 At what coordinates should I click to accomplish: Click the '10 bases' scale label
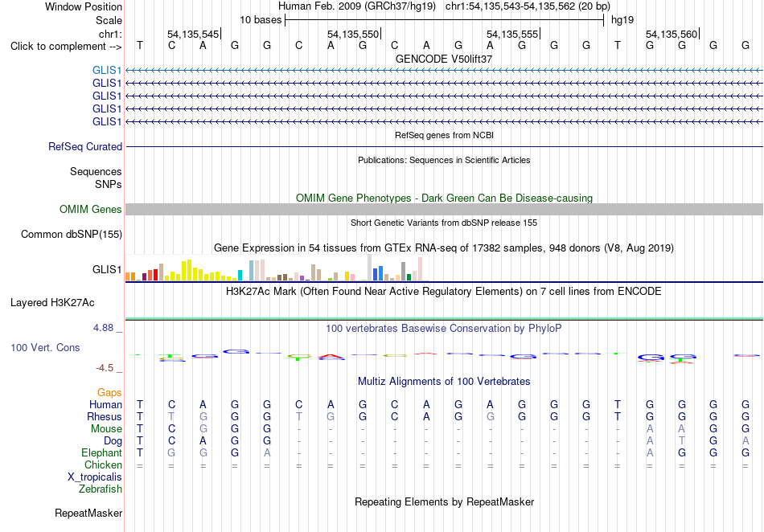(261, 20)
